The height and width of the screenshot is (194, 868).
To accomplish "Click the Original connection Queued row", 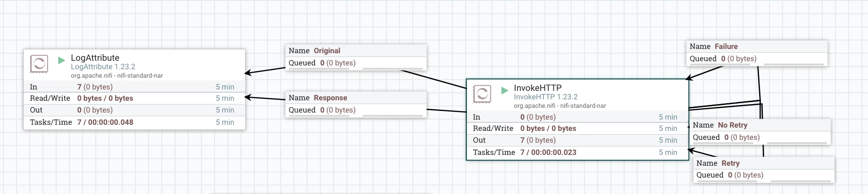I will coord(356,63).
